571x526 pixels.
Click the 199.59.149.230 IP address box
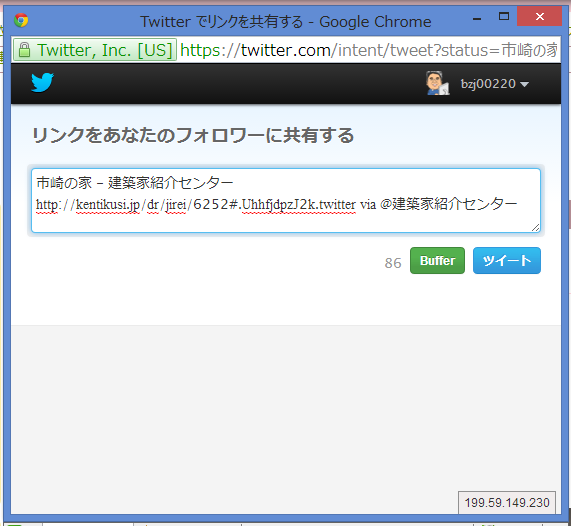coord(507,503)
